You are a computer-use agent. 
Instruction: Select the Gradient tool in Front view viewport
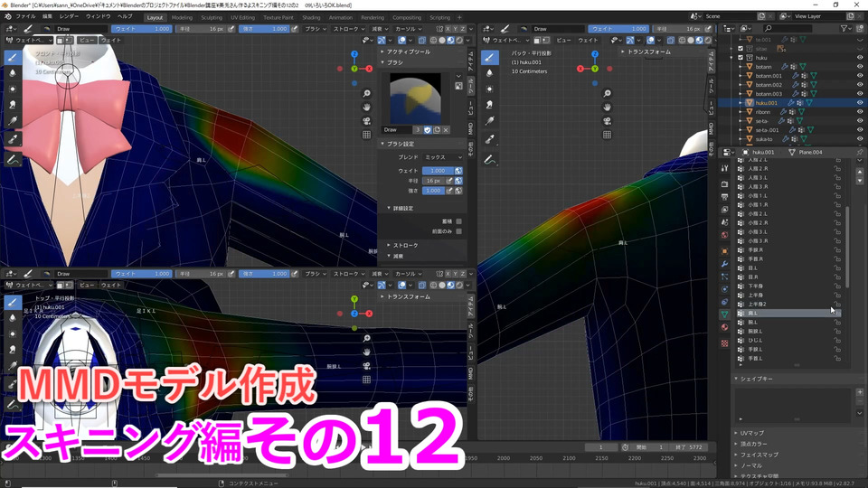(x=13, y=121)
